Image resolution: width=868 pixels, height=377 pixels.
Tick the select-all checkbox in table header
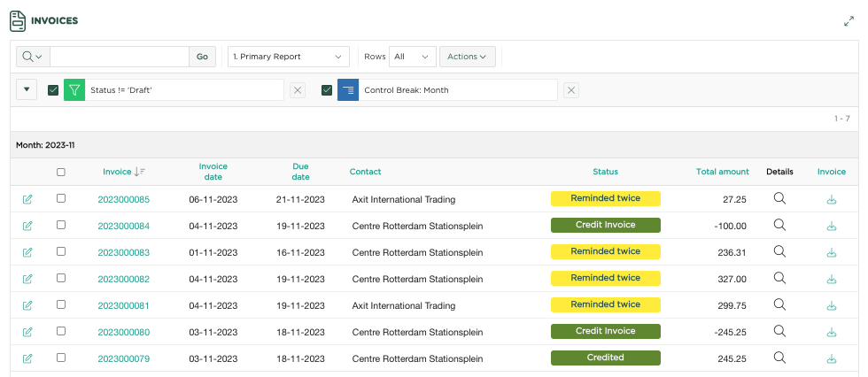tap(61, 173)
